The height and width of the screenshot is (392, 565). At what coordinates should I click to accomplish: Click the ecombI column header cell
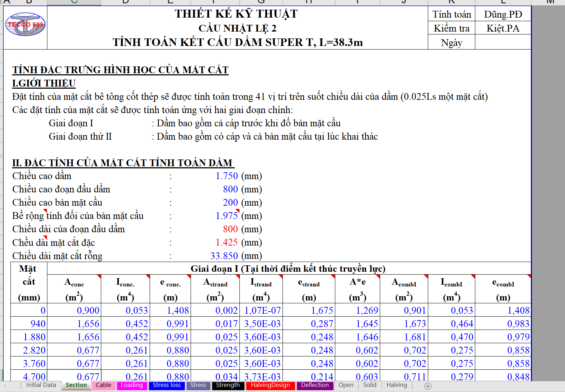point(503,289)
